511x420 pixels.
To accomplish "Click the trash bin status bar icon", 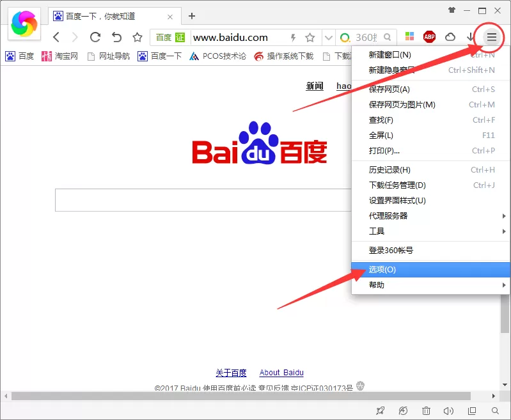I will (426, 411).
